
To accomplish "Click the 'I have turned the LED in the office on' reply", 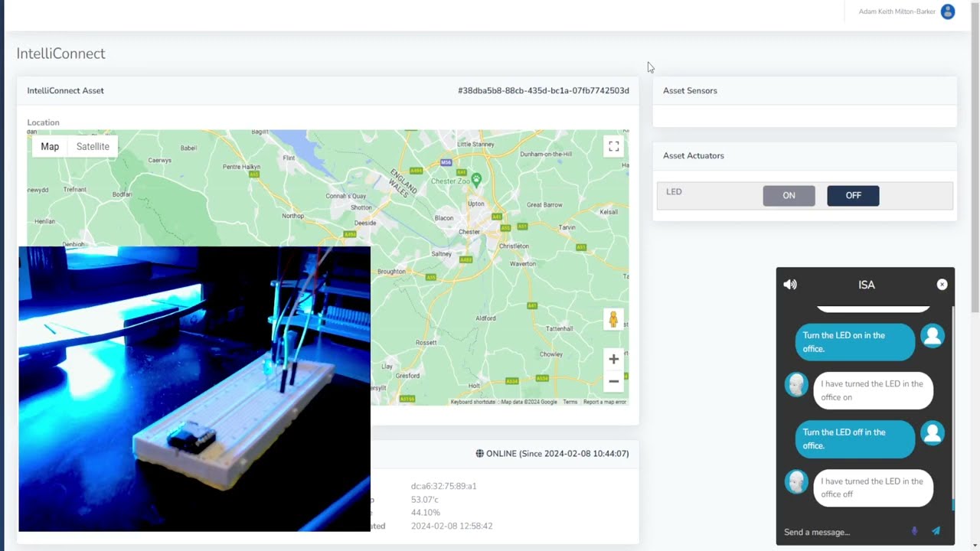I will (x=873, y=390).
